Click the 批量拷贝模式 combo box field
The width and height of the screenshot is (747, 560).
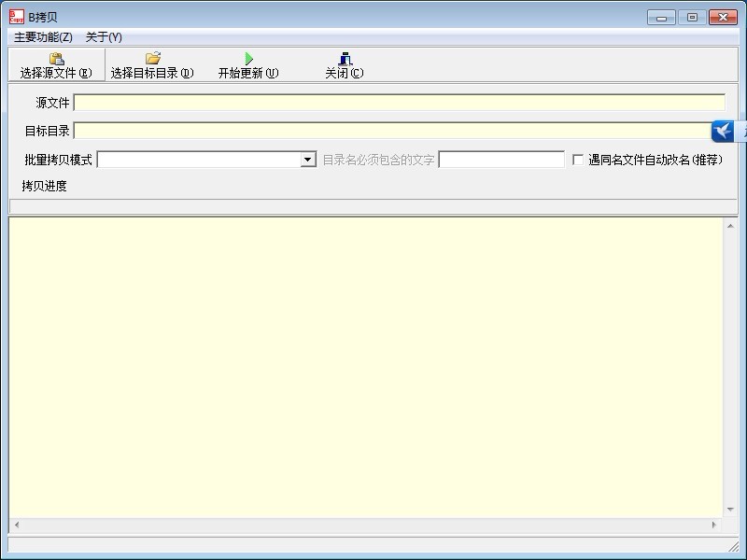[199, 160]
